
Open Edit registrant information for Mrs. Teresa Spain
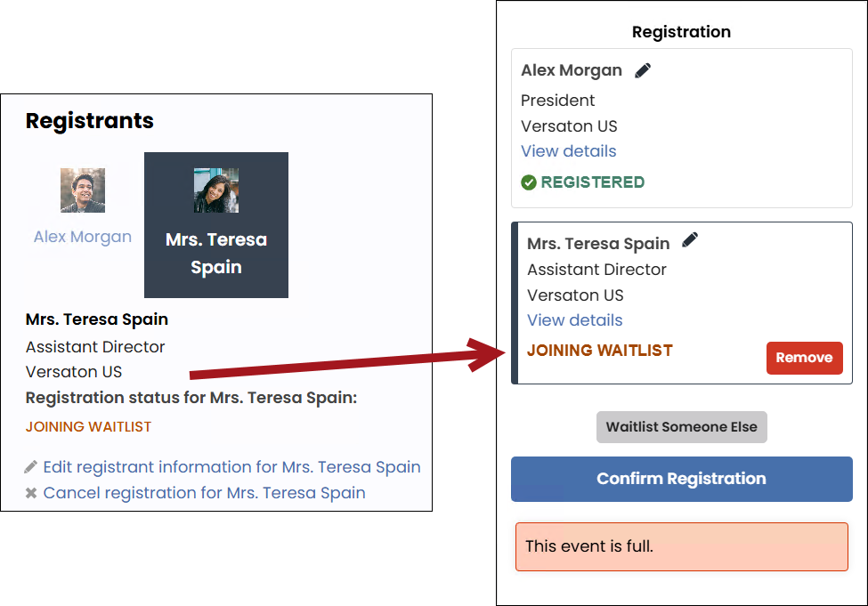click(232, 467)
